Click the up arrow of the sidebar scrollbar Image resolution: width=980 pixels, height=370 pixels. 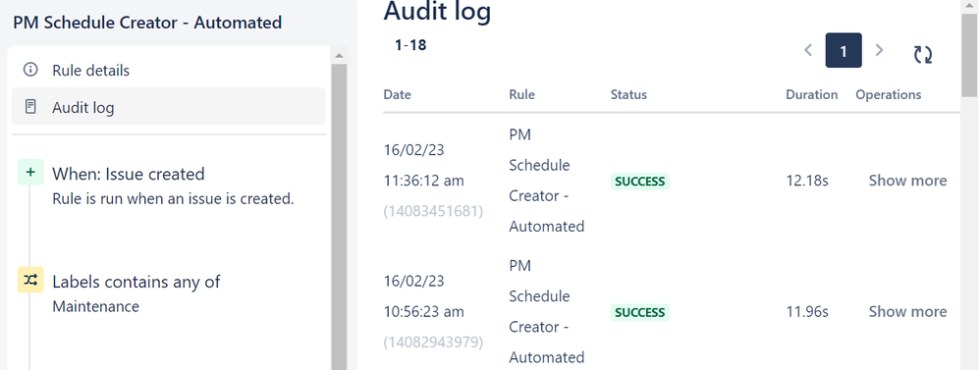tap(339, 56)
